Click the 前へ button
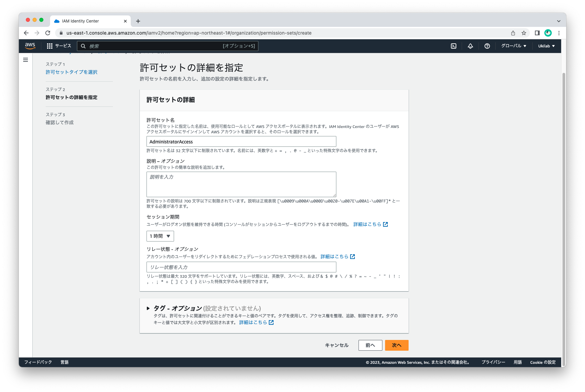585x392 pixels. point(370,345)
